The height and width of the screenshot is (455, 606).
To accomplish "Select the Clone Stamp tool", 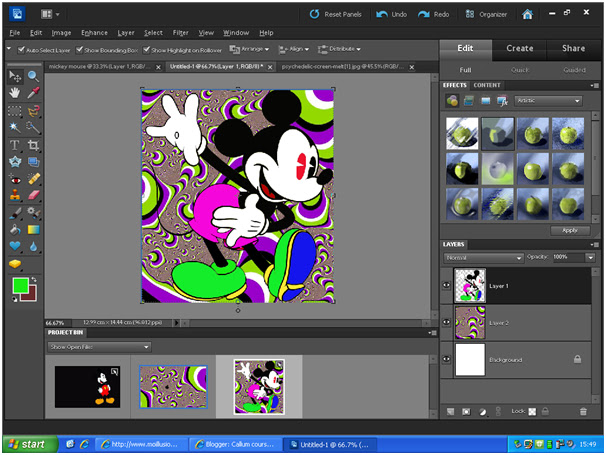I will point(15,195).
